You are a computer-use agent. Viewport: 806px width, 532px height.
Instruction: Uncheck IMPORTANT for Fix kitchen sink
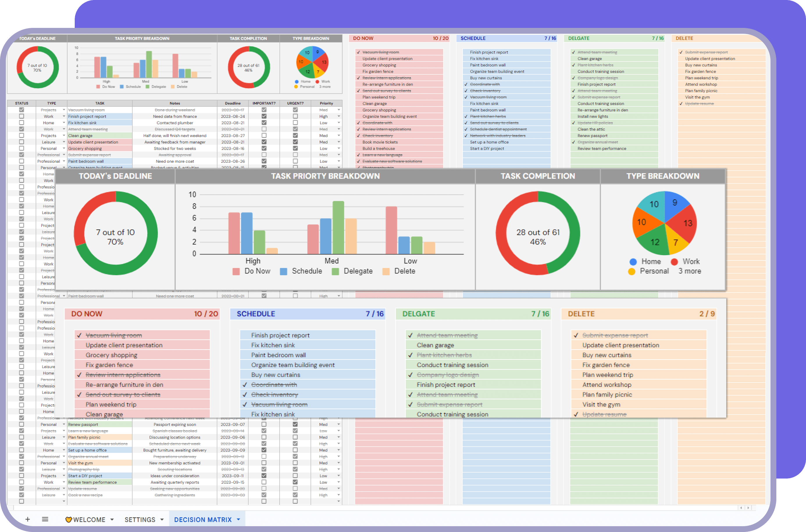coord(264,123)
